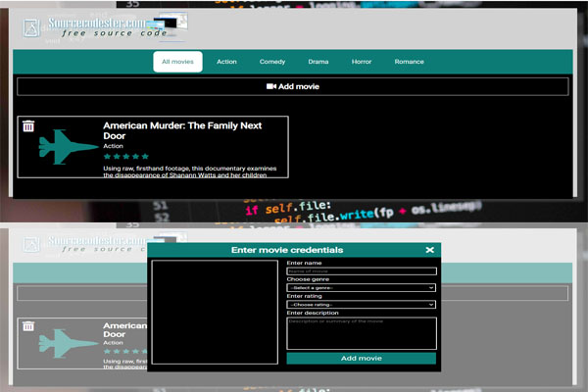The image size is (588, 392).
Task: Open the Romance genre tab
Action: point(409,62)
